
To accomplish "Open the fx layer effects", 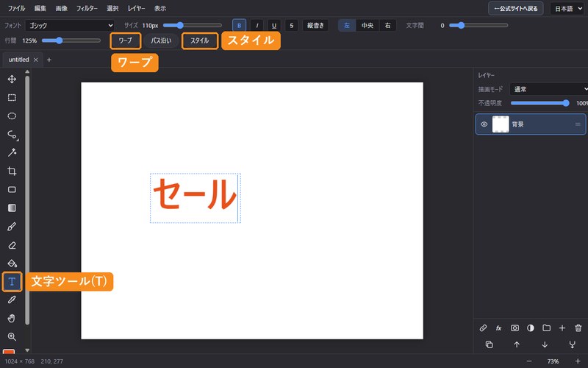I will [x=499, y=328].
